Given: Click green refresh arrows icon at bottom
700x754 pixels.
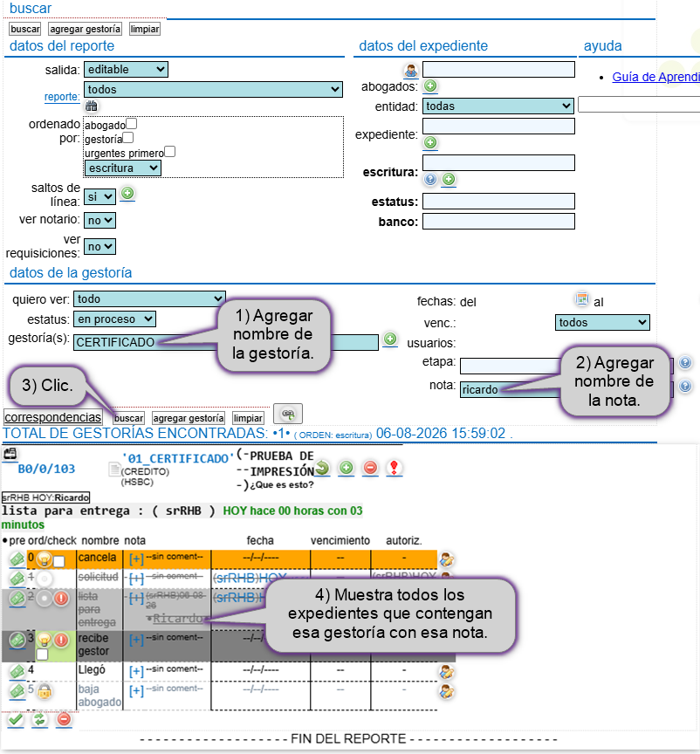Looking at the screenshot, I should (39, 720).
